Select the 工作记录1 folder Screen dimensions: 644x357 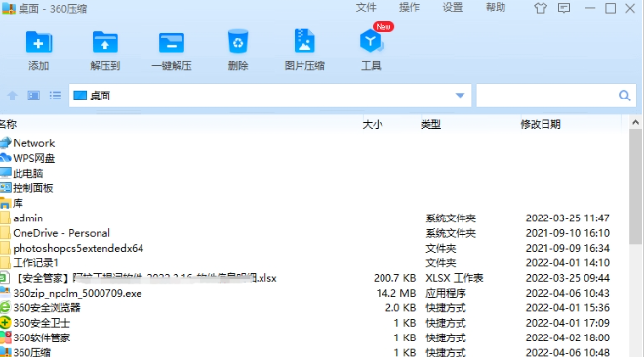pyautogui.click(x=29, y=263)
